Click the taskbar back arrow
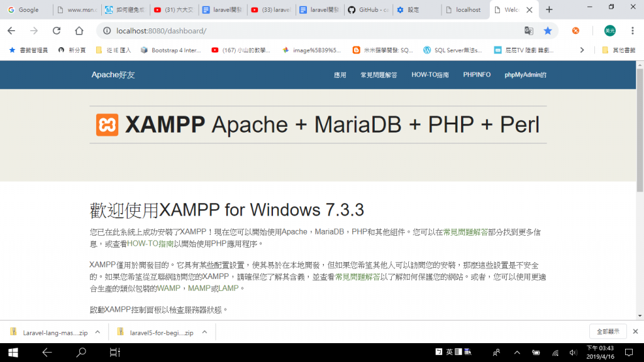 [47, 353]
